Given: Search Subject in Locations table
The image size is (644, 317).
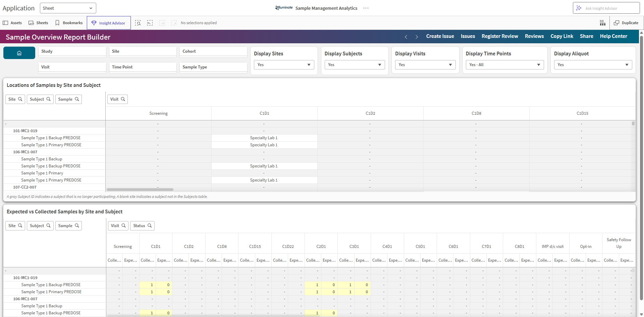Looking at the screenshot, I should [40, 99].
